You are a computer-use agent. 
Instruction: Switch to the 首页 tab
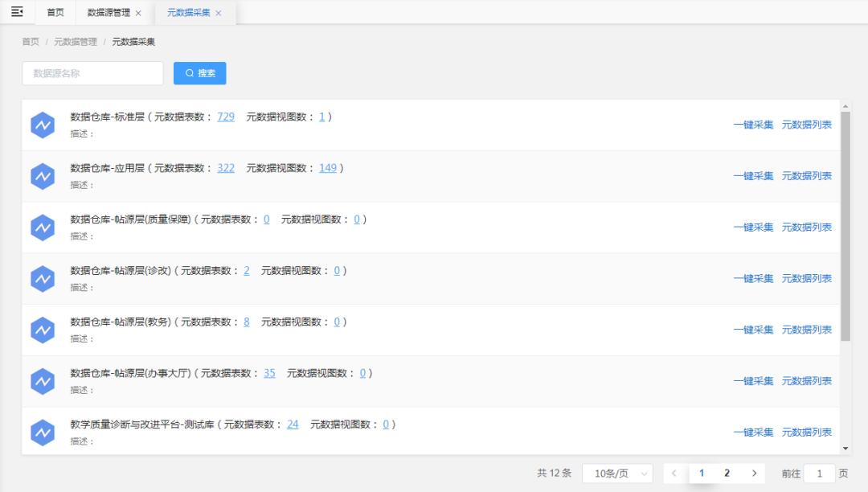55,13
